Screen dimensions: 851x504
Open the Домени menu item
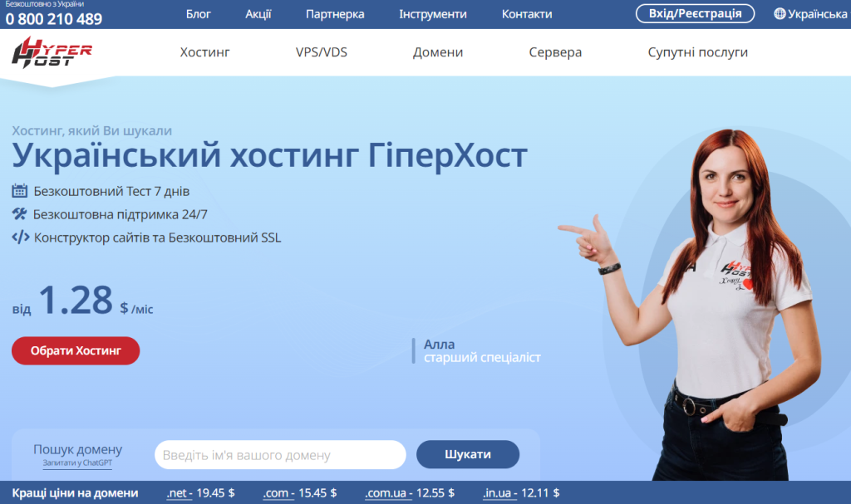pos(438,52)
